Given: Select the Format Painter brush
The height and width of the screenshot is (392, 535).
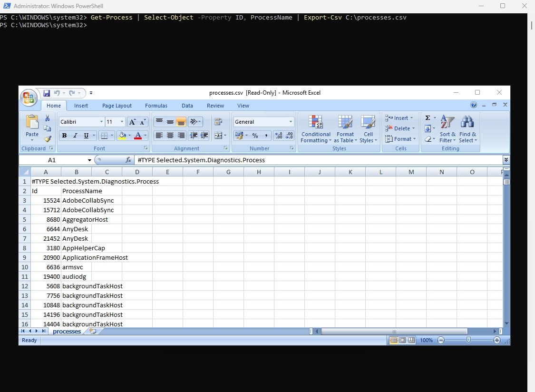Looking at the screenshot, I should 48,138.
